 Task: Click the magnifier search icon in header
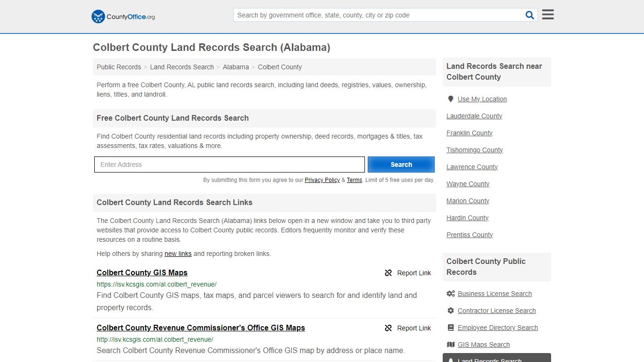[530, 15]
